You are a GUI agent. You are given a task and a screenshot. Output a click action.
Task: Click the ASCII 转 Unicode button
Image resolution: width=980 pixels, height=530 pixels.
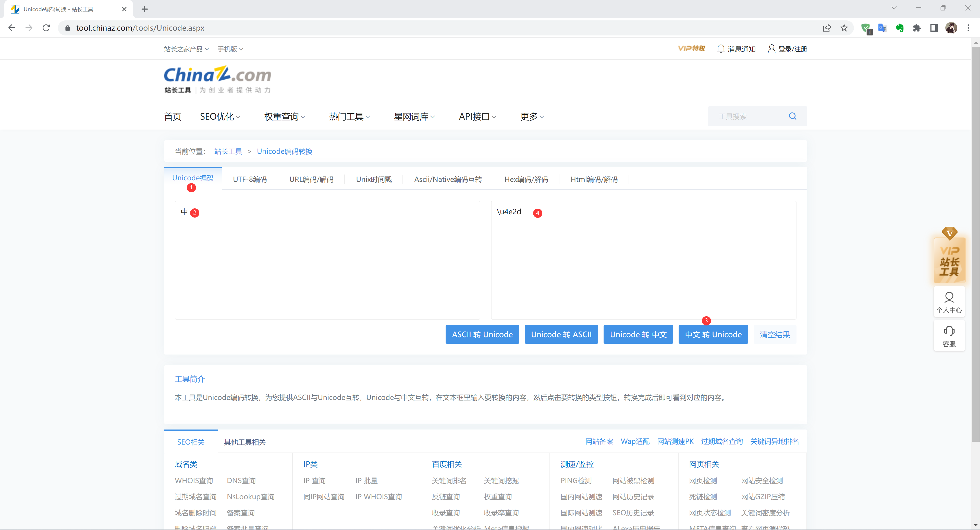[x=482, y=334]
